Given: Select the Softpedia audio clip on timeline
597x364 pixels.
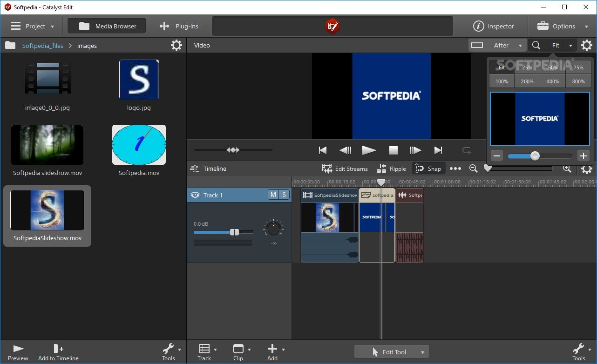Looking at the screenshot, I should pyautogui.click(x=409, y=225).
